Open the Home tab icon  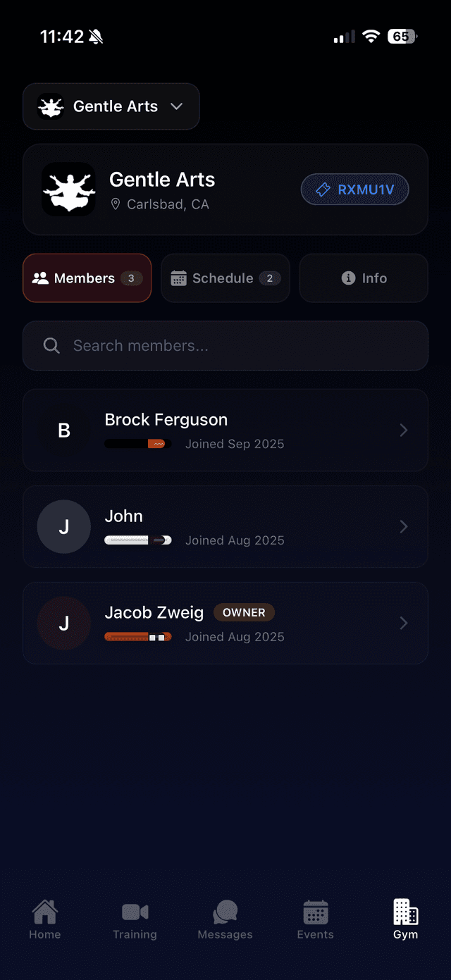[45, 912]
